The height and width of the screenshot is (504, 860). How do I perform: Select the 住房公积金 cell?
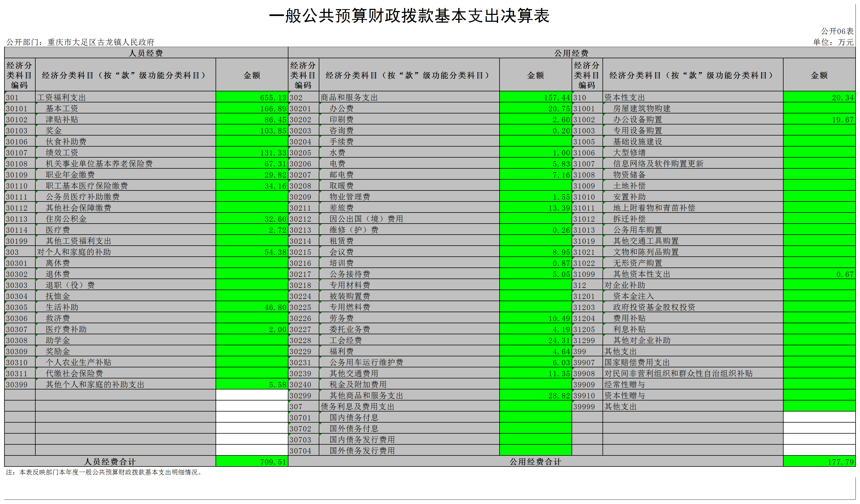coord(126,219)
